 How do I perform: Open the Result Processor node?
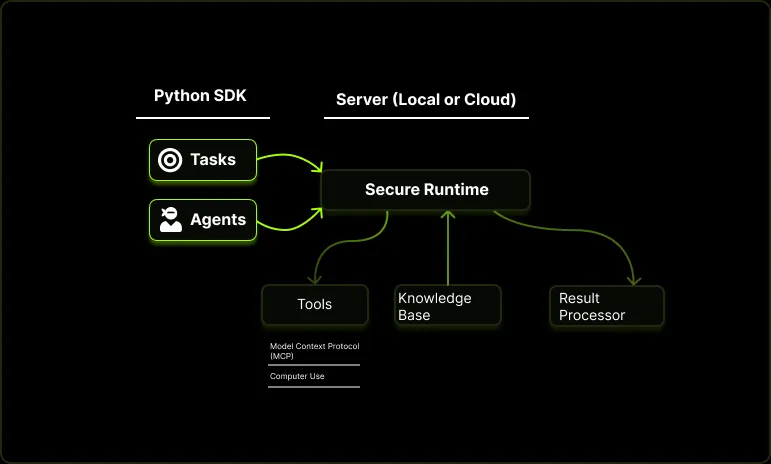[606, 306]
